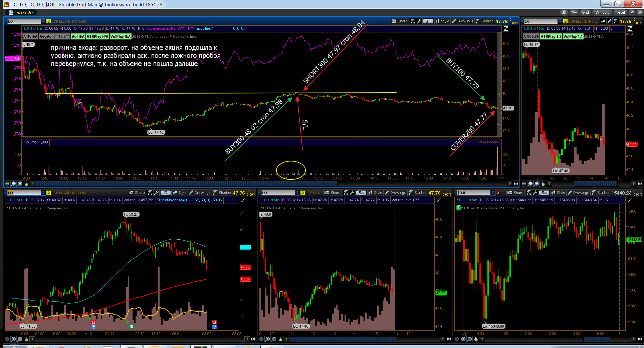Toggle expansion arrows under $DJI chart
The width and height of the screenshot is (644, 348).
click(640, 339)
